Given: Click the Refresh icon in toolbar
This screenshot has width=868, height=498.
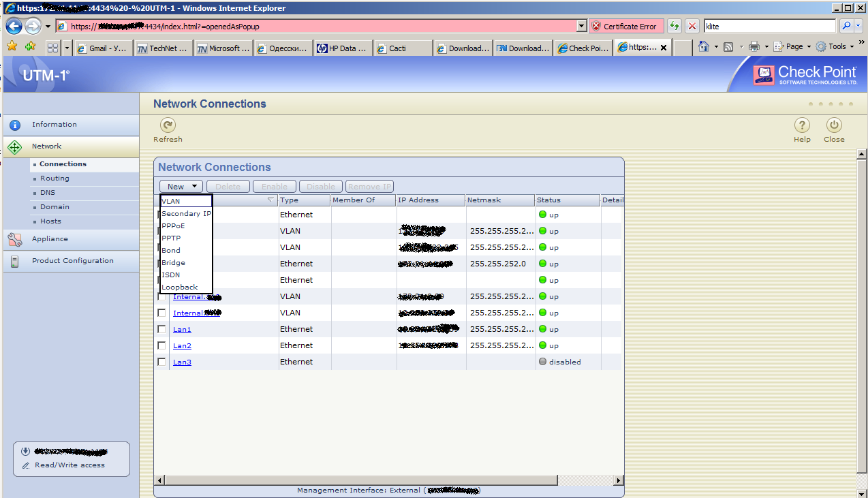Looking at the screenshot, I should click(x=168, y=125).
